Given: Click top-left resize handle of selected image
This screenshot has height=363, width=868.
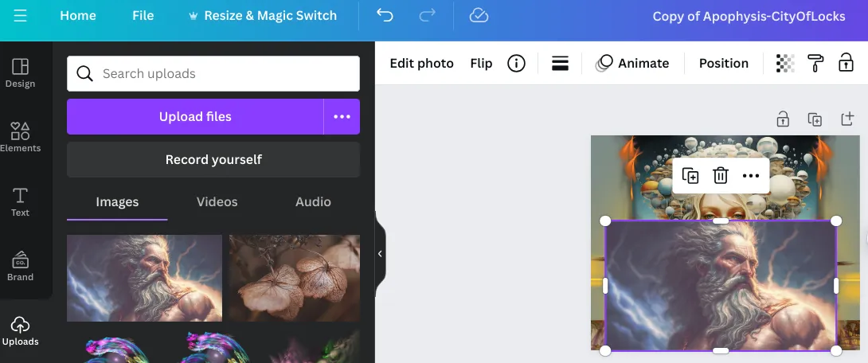Looking at the screenshot, I should click(x=605, y=221).
